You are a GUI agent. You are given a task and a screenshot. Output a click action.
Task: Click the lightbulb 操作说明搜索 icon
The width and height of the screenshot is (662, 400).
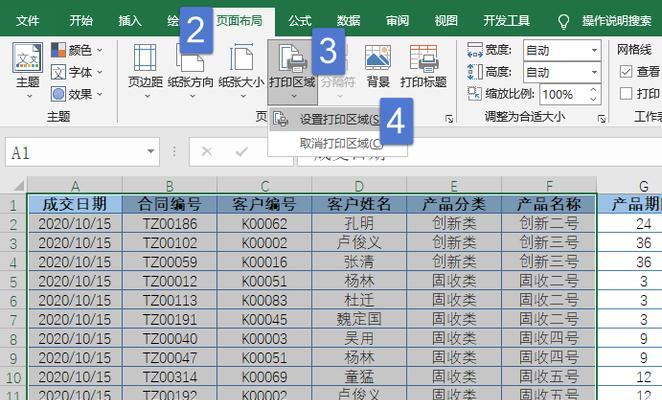(x=563, y=20)
